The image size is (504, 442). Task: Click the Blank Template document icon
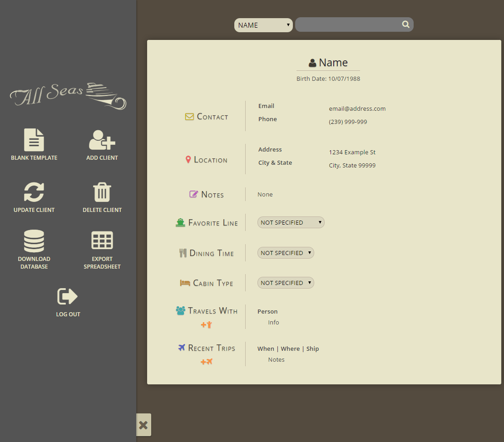point(34,140)
